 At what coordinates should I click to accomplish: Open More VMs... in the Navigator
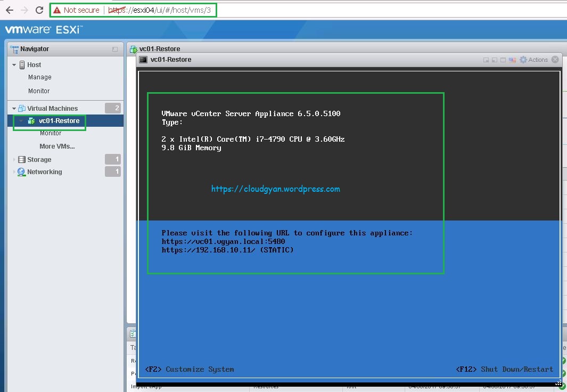point(57,146)
